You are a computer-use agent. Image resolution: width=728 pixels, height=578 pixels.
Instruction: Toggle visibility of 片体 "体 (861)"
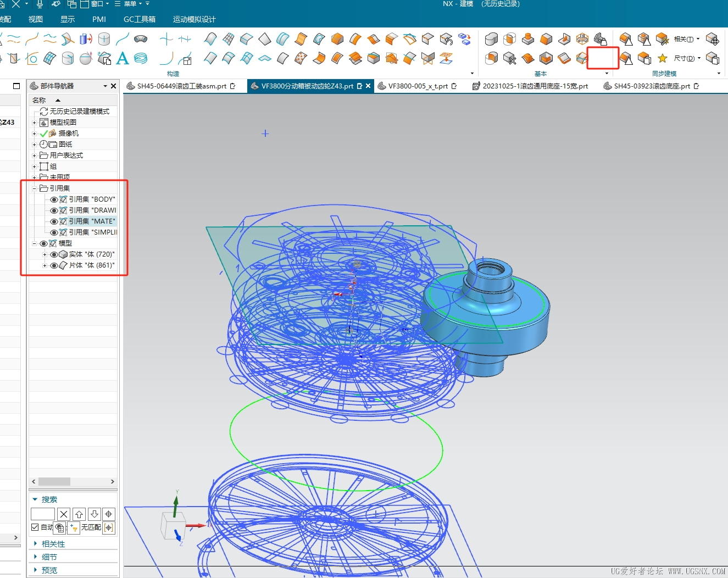54,265
